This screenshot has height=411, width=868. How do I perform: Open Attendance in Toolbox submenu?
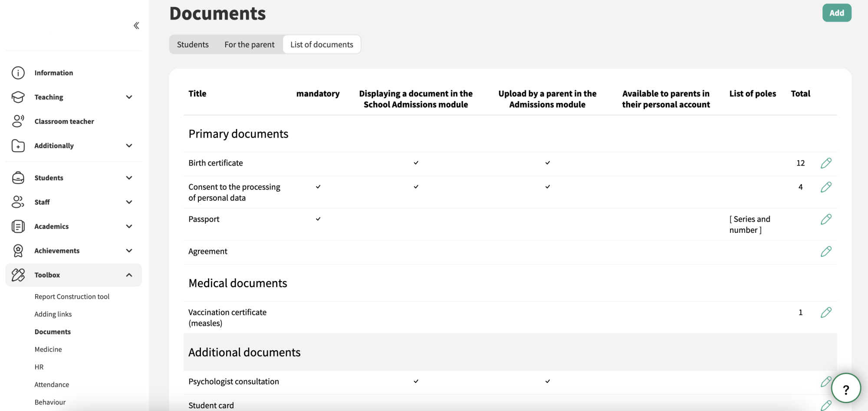[52, 384]
